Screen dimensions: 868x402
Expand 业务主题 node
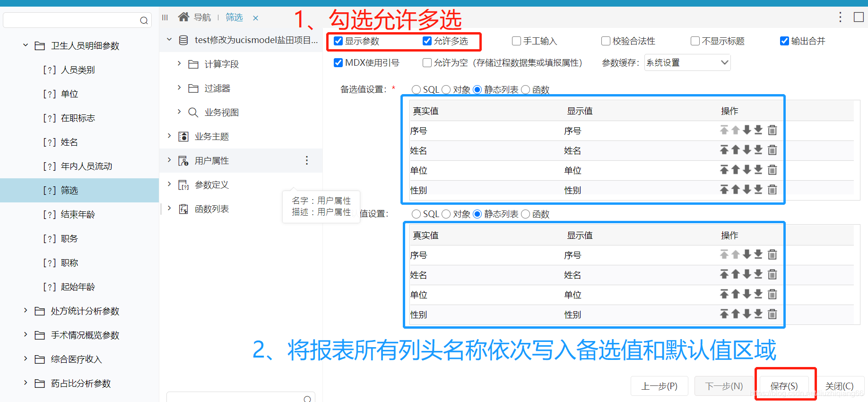[x=169, y=136]
